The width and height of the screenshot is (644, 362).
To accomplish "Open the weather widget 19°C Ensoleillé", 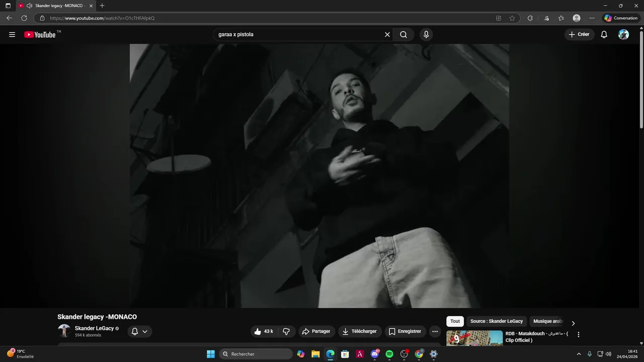I will (x=20, y=354).
